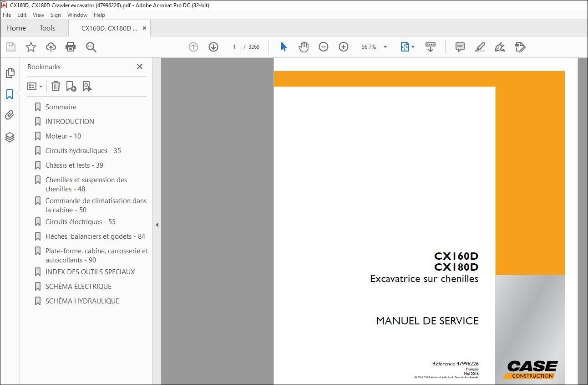Open Commande de climatisation bookmark
Screen dimensions: 588x385
(x=96, y=205)
